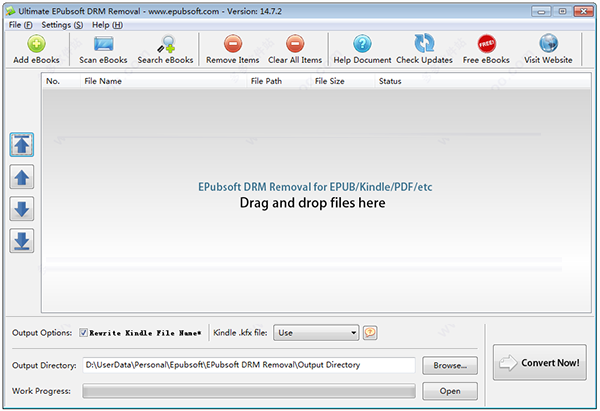Click the Remove Items icon
This screenshot has height=411, width=600.
(233, 44)
